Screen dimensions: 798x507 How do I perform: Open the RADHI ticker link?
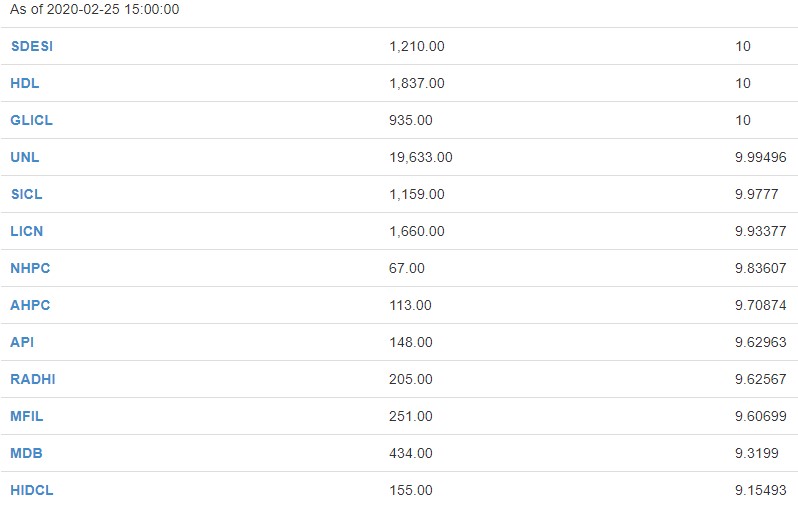31,379
